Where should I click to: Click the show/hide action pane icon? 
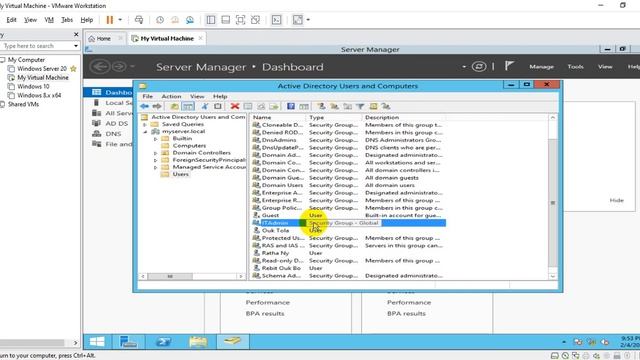click(x=304, y=106)
